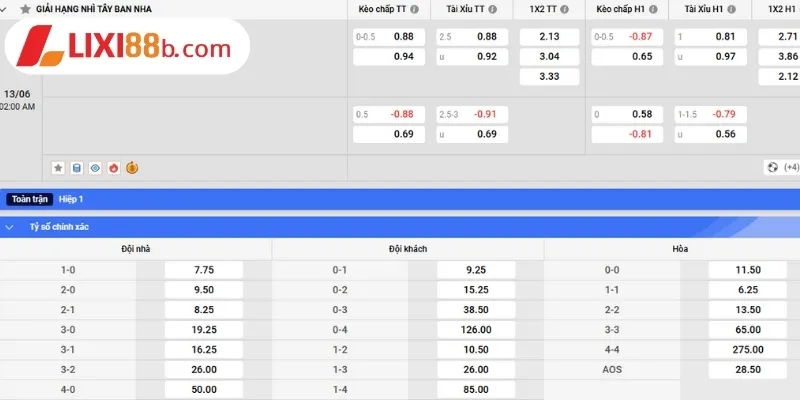Bet on away score 0-3 at 38.50
This screenshot has height=400, width=800.
(476, 310)
